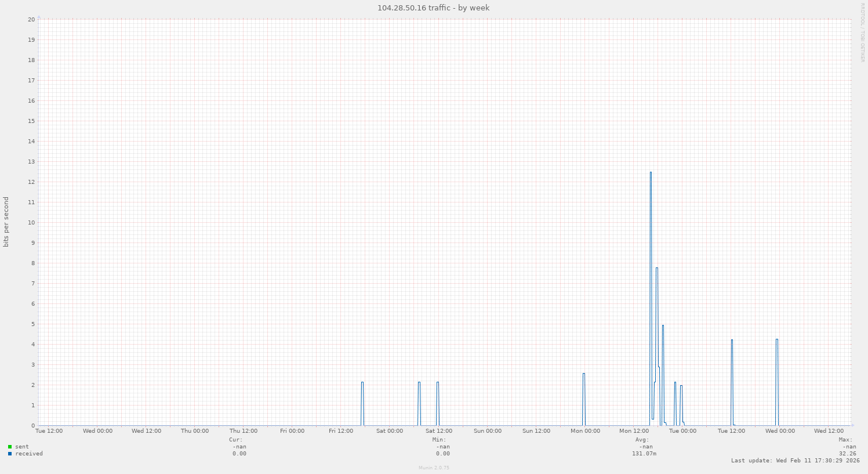Click the 'Munin 2.0.75' version footer
Screen dimensions: 868x474
click(x=434, y=468)
